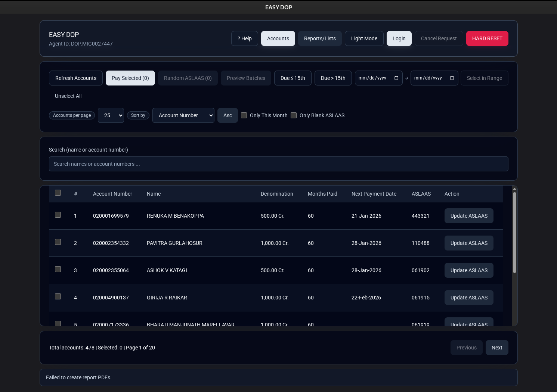Switch interface to Light Mode
This screenshot has width=557, height=392.
(364, 38)
